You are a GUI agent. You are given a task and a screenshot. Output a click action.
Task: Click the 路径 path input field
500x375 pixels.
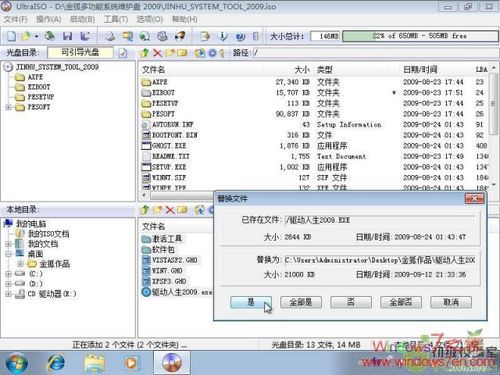click(376, 53)
